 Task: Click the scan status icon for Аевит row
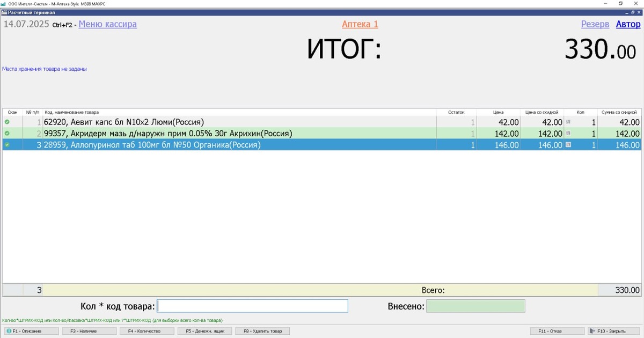(x=7, y=122)
